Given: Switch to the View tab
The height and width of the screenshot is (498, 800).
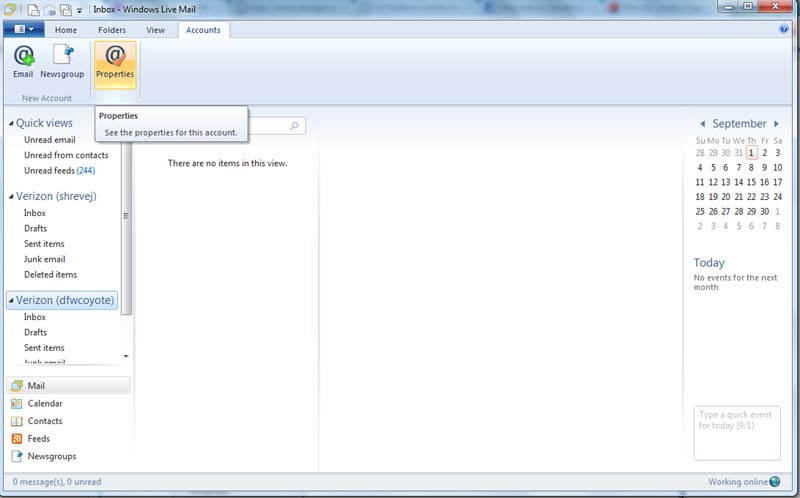Looking at the screenshot, I should tap(156, 30).
